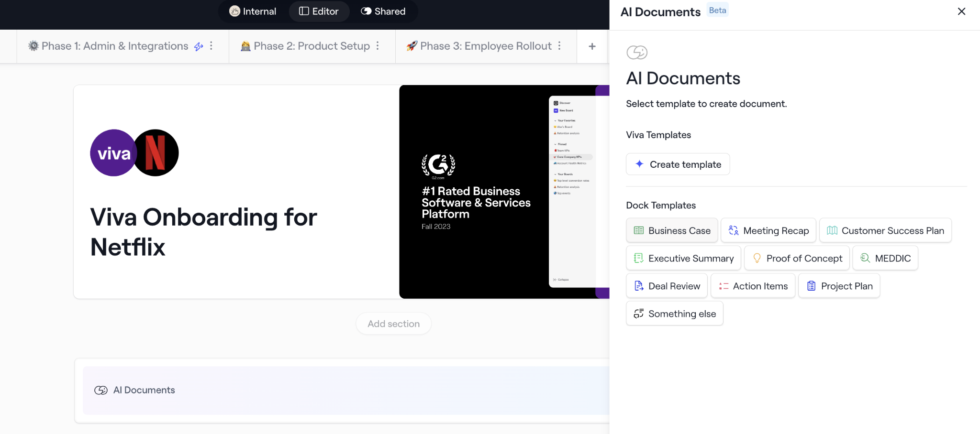Click the Add section button
The width and height of the screenshot is (980, 434).
[x=393, y=324]
